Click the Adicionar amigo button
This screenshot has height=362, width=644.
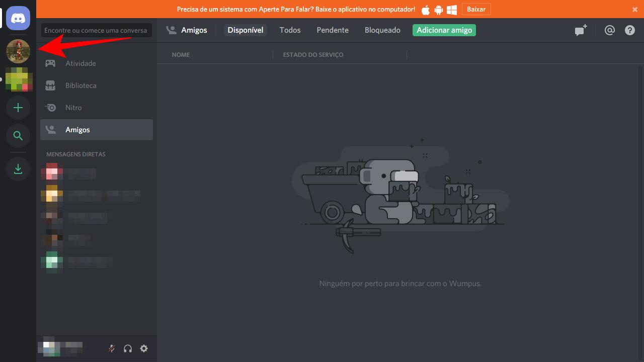(444, 30)
